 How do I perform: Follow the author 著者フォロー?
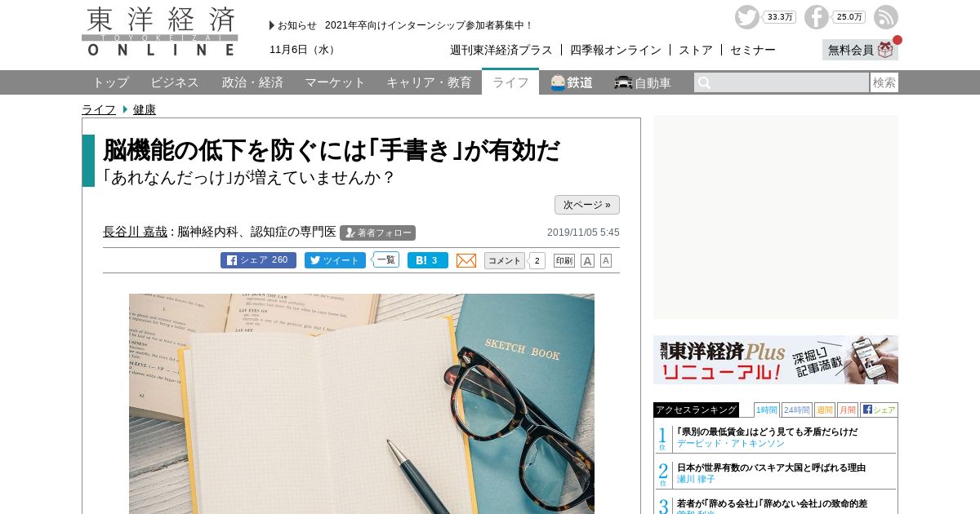[377, 233]
